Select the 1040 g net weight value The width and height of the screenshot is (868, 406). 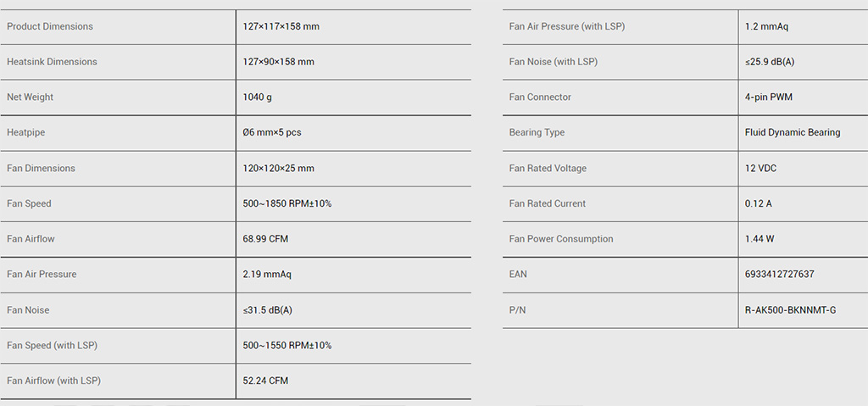pyautogui.click(x=257, y=97)
